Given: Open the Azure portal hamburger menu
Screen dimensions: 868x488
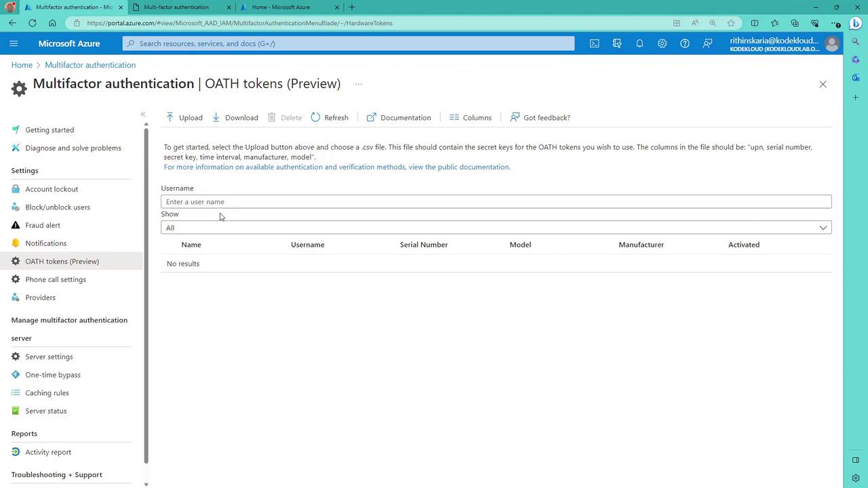Looking at the screenshot, I should coord(14,43).
